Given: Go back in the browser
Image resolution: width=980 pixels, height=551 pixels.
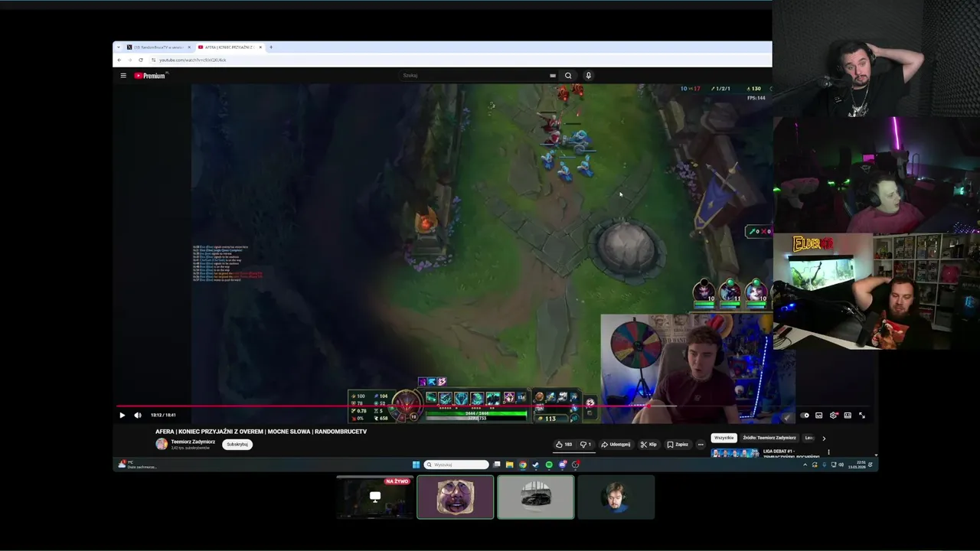Looking at the screenshot, I should click(x=119, y=60).
